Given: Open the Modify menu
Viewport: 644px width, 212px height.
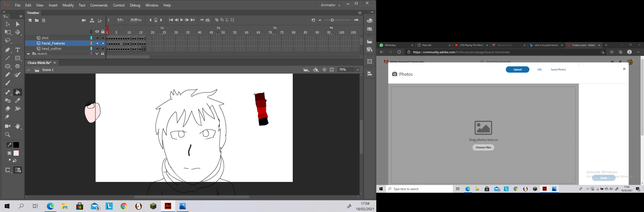Looking at the screenshot, I should tap(68, 5).
